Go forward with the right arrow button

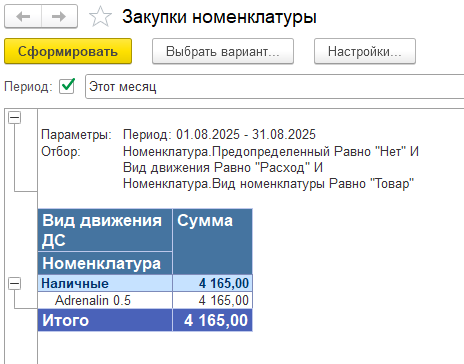(x=59, y=16)
